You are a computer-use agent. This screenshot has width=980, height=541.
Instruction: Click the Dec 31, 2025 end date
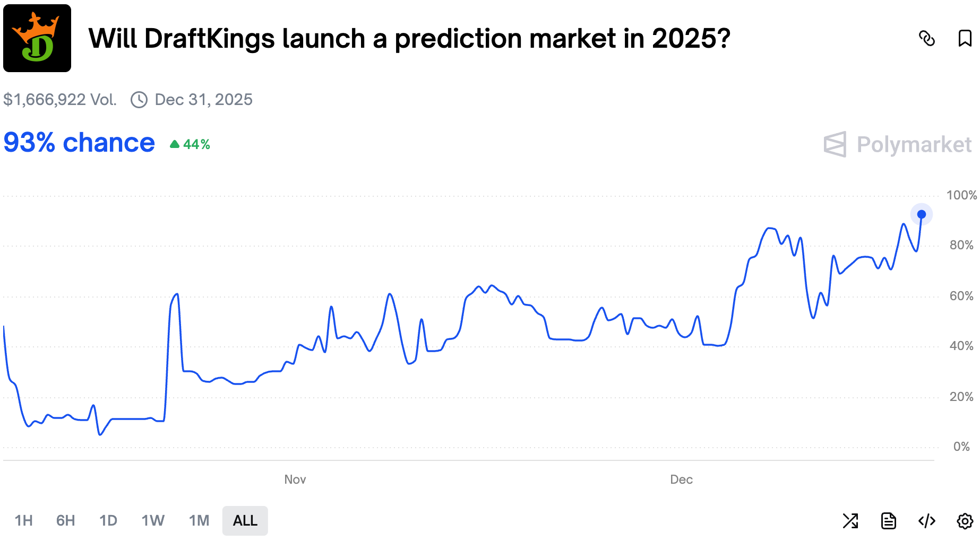pos(203,100)
